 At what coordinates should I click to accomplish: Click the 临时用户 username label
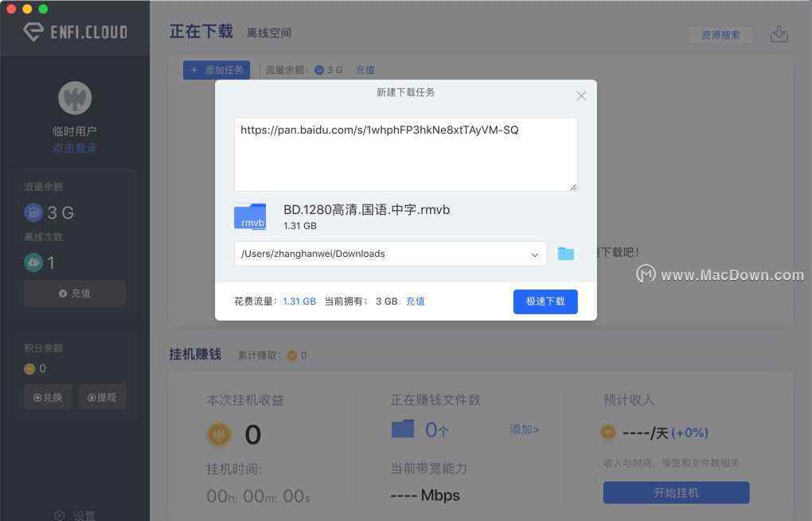[75, 131]
